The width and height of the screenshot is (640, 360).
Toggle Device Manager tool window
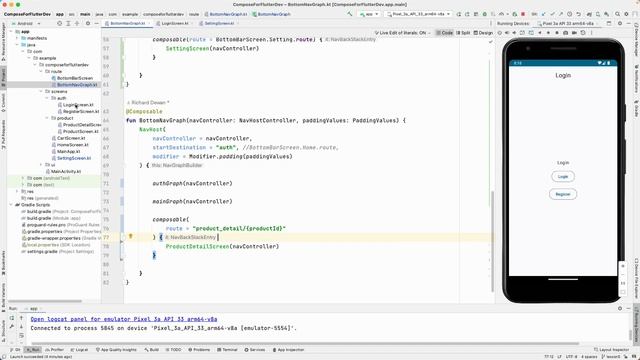tap(636, 39)
